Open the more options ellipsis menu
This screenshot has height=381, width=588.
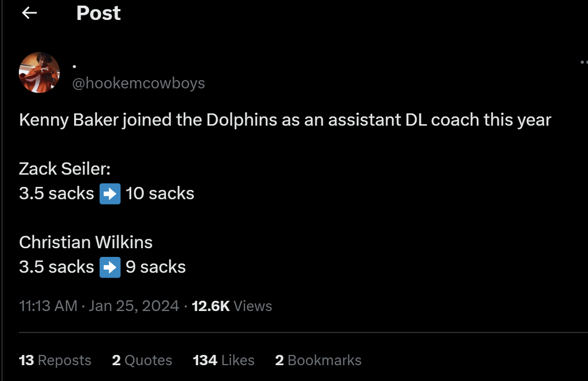pyautogui.click(x=583, y=62)
